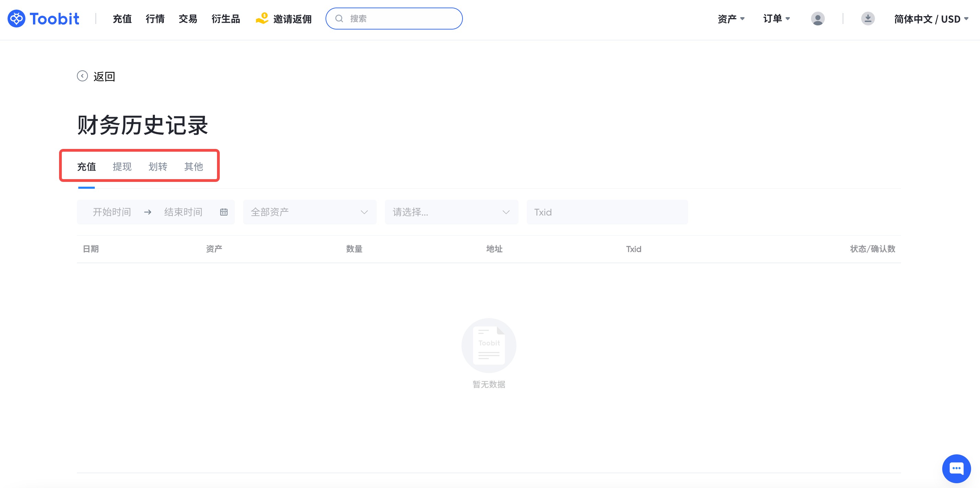Click the Toobit logo icon
Viewport: 980px width, 488px height.
[16, 19]
